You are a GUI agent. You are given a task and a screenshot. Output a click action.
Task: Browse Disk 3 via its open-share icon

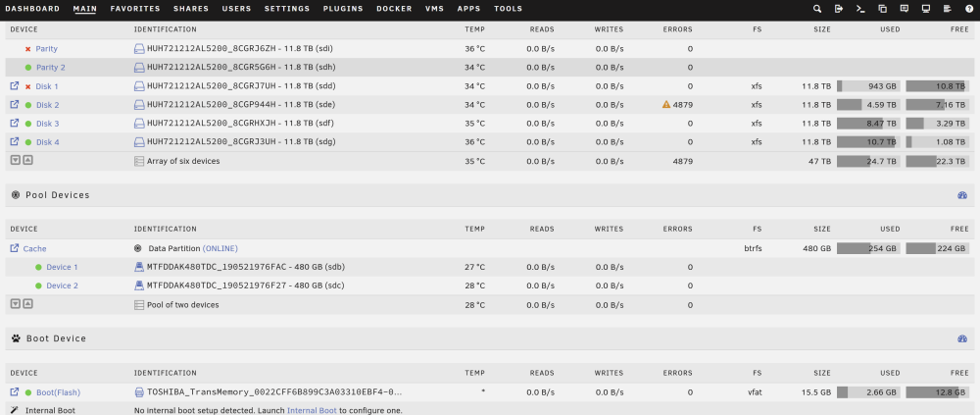(x=15, y=124)
